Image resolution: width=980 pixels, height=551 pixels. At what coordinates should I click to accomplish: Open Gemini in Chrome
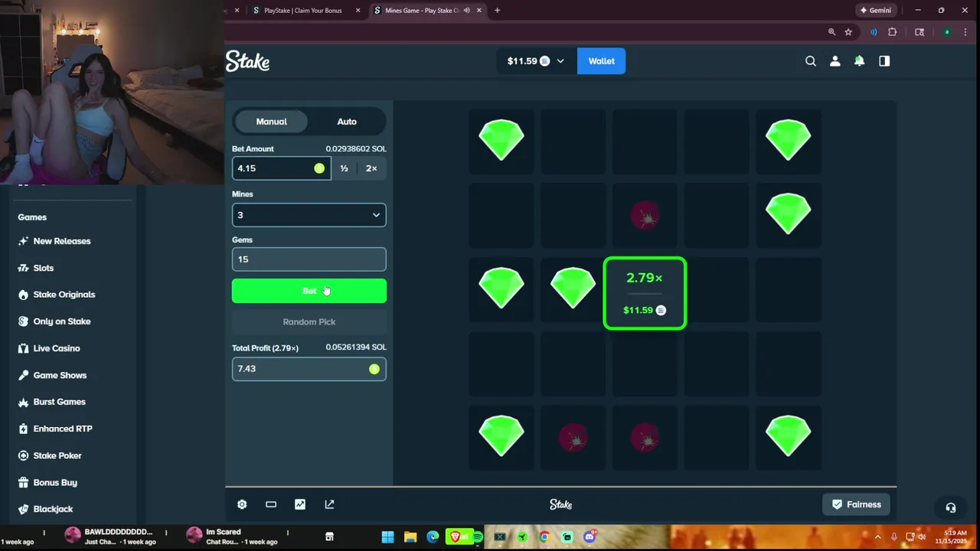click(x=875, y=11)
